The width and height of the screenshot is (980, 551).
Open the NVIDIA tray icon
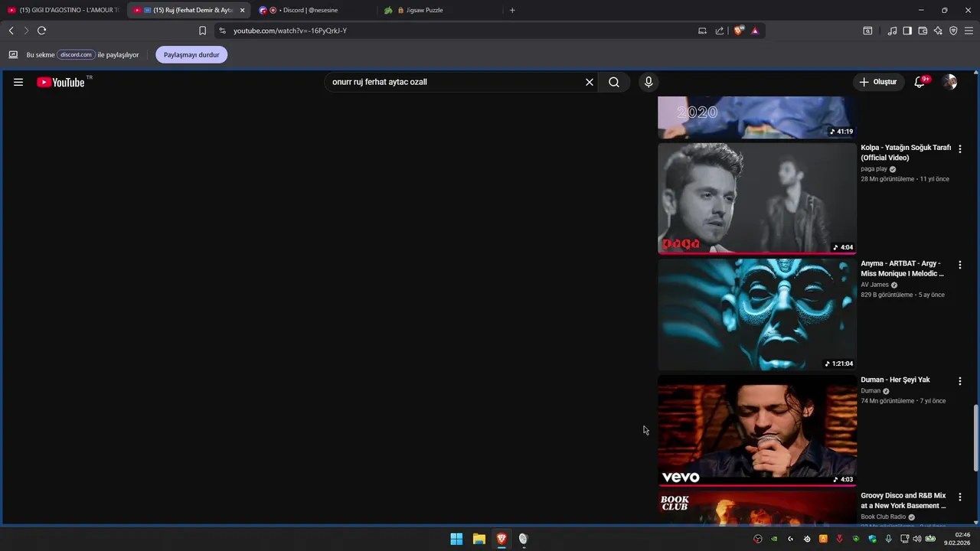(x=774, y=539)
